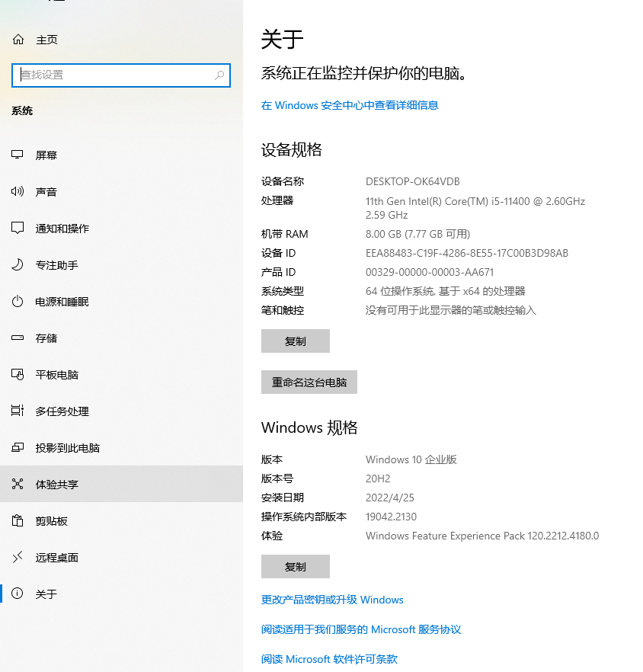The image size is (643, 672).
Task: Select the Clipboard menu item
Action: tap(52, 521)
